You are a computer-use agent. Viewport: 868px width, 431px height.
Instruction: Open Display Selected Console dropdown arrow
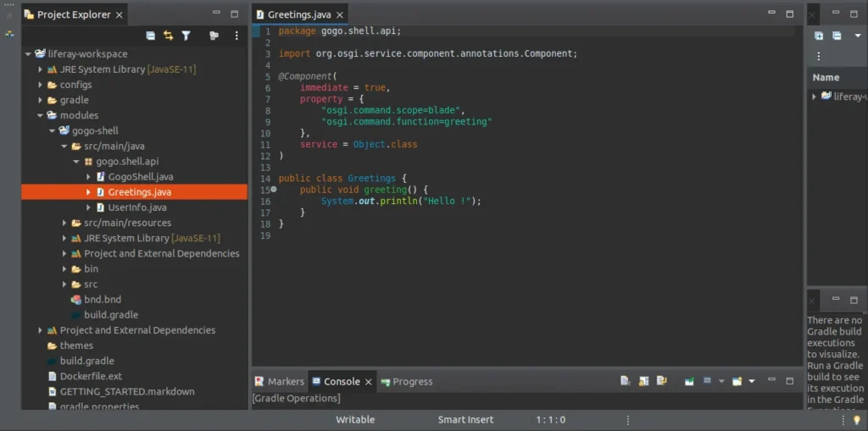(721, 381)
